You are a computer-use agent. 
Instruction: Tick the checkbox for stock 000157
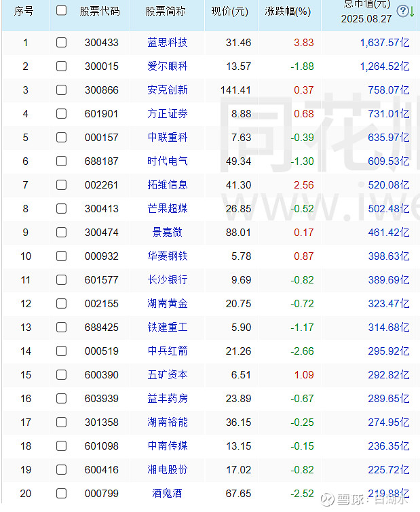point(61,138)
